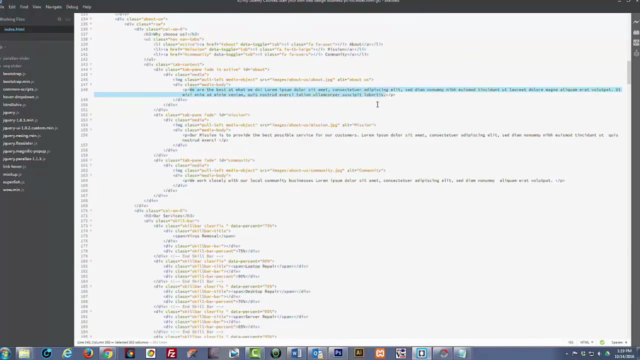Click the volume icon in system tray

pos(599,353)
